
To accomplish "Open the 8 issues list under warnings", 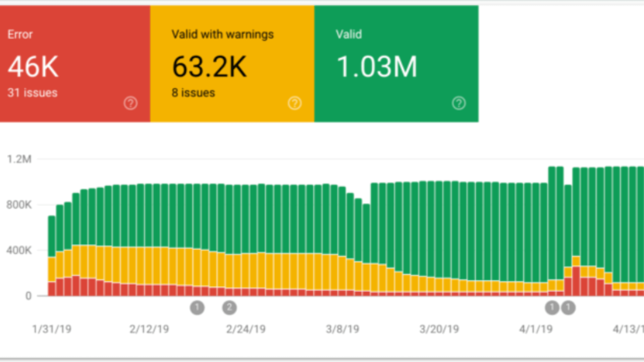I will pos(193,93).
